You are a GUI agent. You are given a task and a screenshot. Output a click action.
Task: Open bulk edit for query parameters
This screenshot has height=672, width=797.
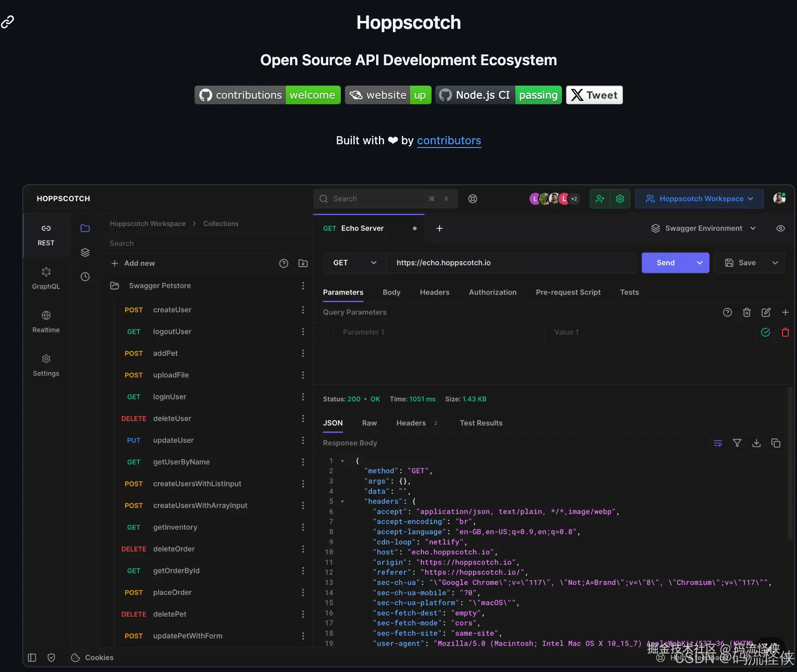[766, 312]
